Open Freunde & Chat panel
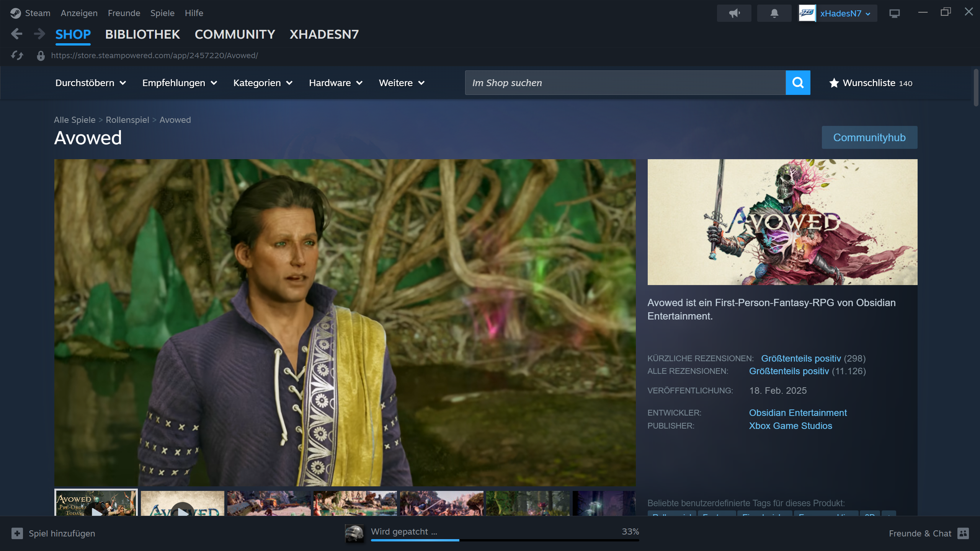 click(x=928, y=533)
